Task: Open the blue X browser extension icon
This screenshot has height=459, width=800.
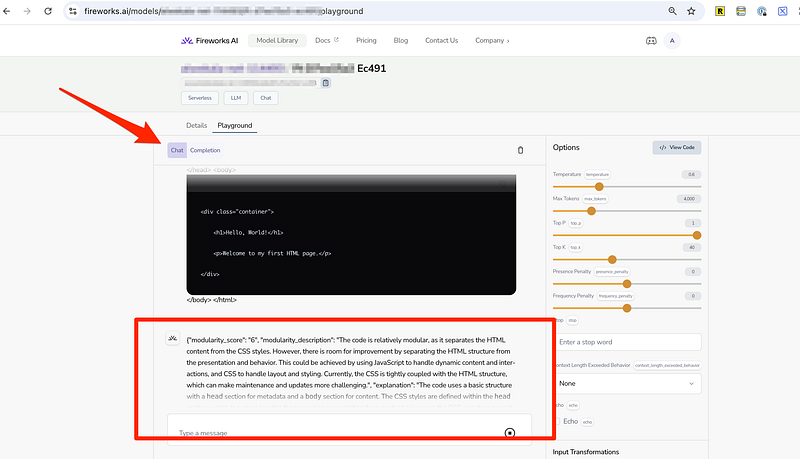Action: [x=783, y=11]
